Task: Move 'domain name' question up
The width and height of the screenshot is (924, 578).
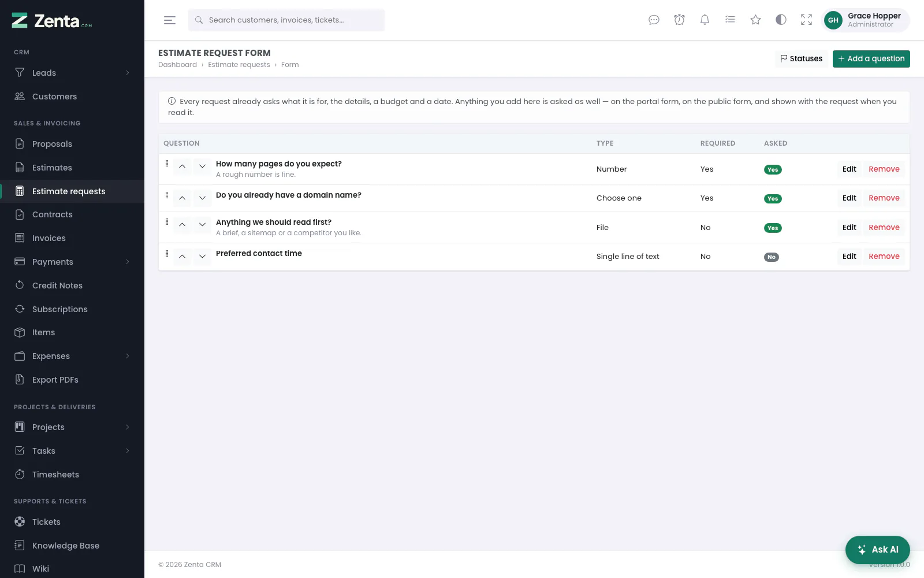Action: click(x=182, y=198)
